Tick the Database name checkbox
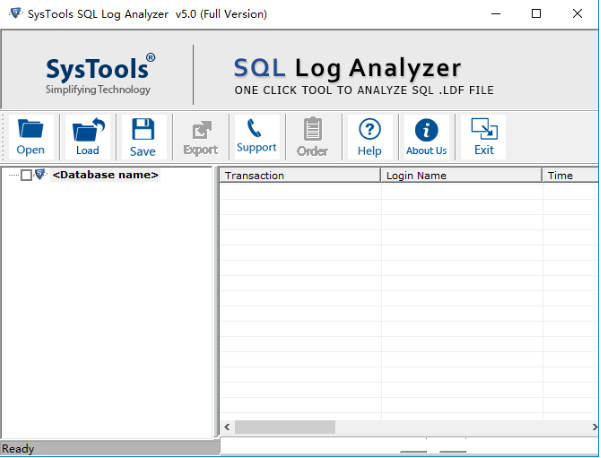The image size is (601, 458). [x=27, y=175]
